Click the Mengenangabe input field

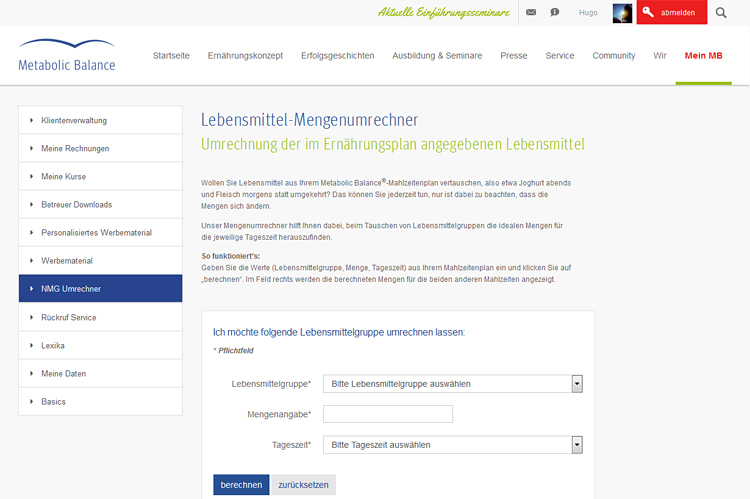pos(388,414)
